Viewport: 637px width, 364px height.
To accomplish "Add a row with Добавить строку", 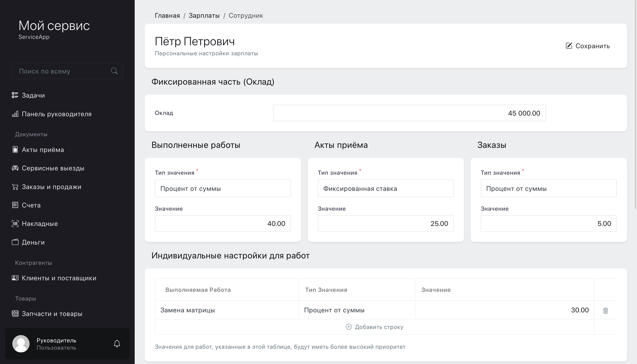I will (374, 327).
